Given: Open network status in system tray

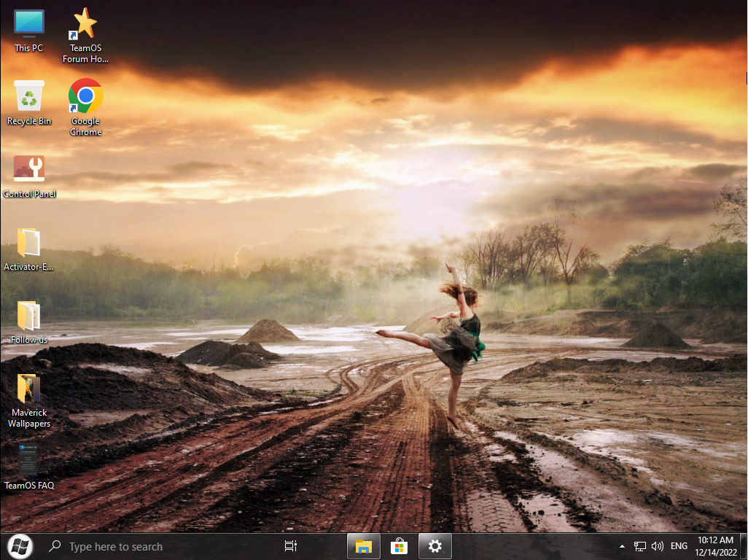Looking at the screenshot, I should tap(640, 546).
